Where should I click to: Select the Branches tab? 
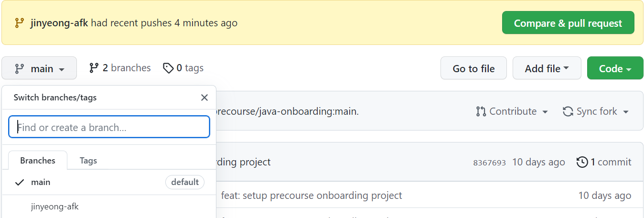pyautogui.click(x=38, y=161)
